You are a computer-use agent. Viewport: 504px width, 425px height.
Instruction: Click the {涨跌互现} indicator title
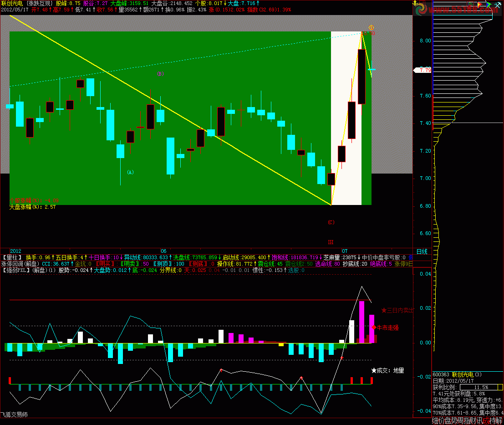(39, 3)
